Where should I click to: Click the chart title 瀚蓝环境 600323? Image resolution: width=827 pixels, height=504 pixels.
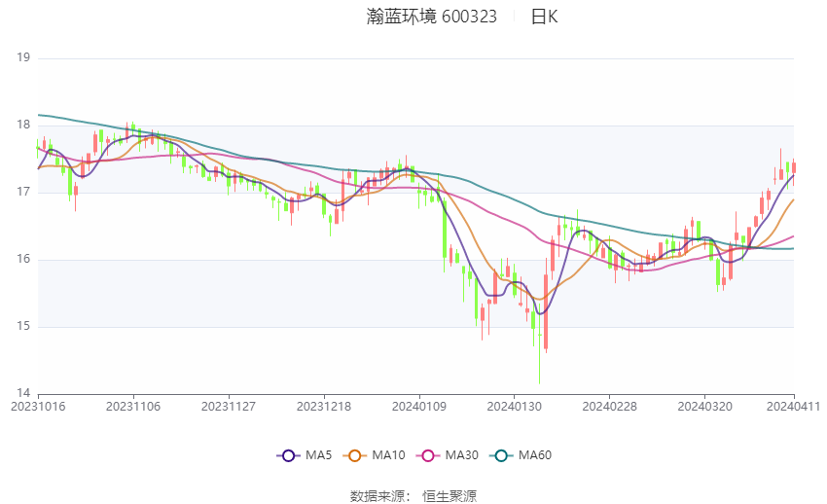point(432,17)
